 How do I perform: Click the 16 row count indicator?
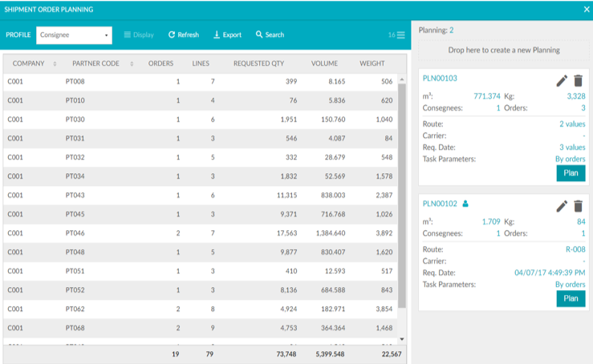(x=392, y=34)
